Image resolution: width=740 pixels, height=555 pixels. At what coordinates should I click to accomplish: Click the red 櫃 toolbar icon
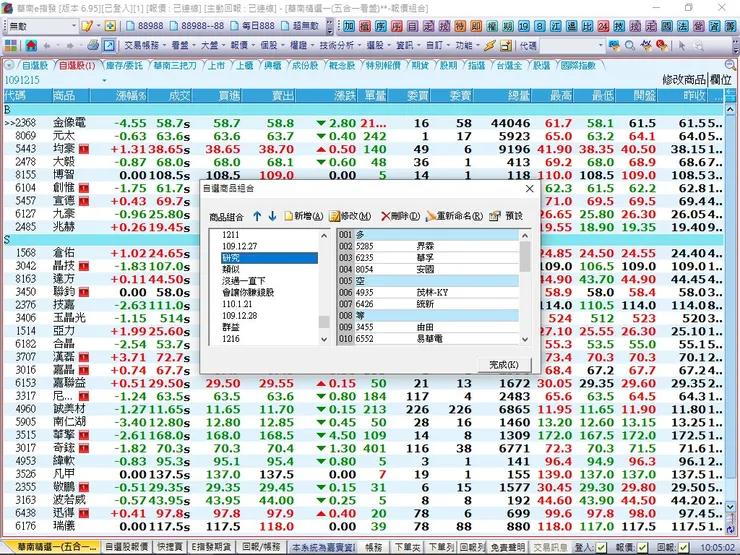point(365,26)
